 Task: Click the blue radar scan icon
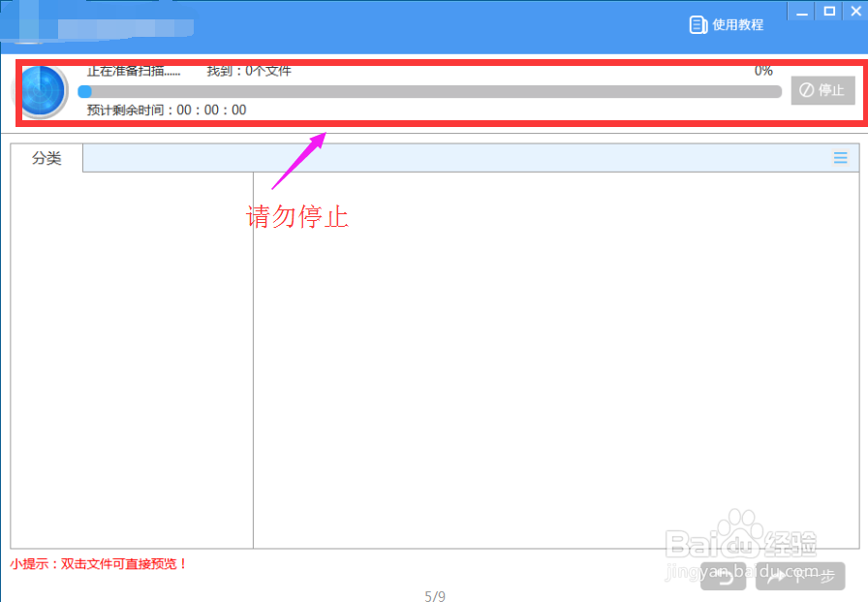coord(40,91)
